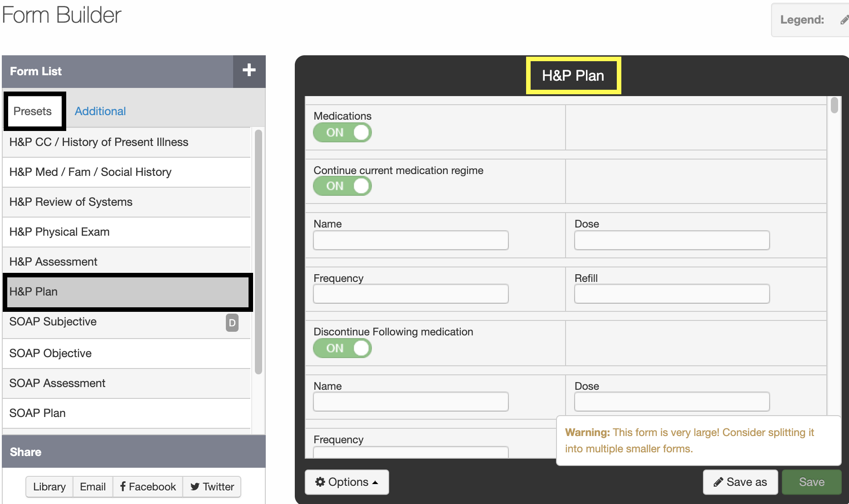Viewport: 849px width, 504px height.
Task: Click the D badge on SOAP Subjective
Action: point(232,323)
